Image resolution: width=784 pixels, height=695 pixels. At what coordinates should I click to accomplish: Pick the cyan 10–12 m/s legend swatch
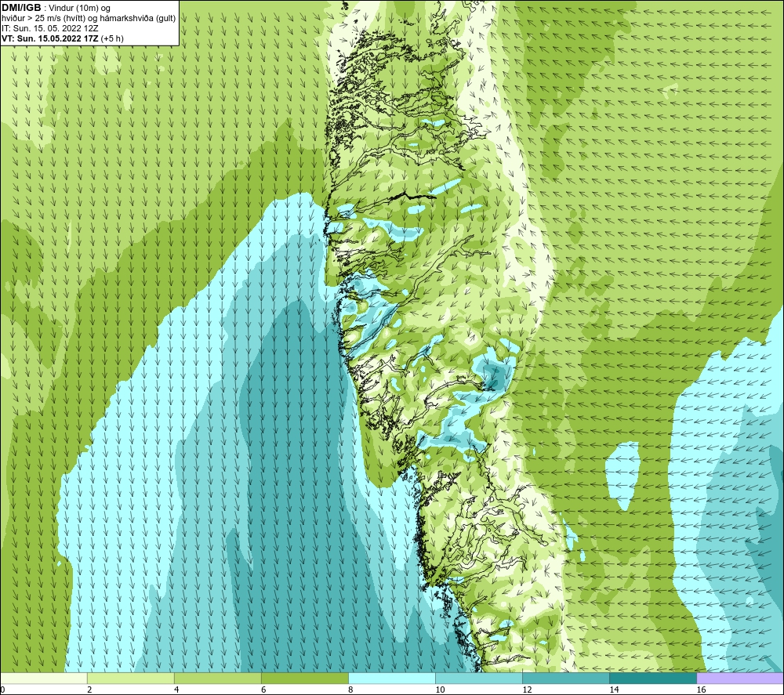tap(478, 678)
